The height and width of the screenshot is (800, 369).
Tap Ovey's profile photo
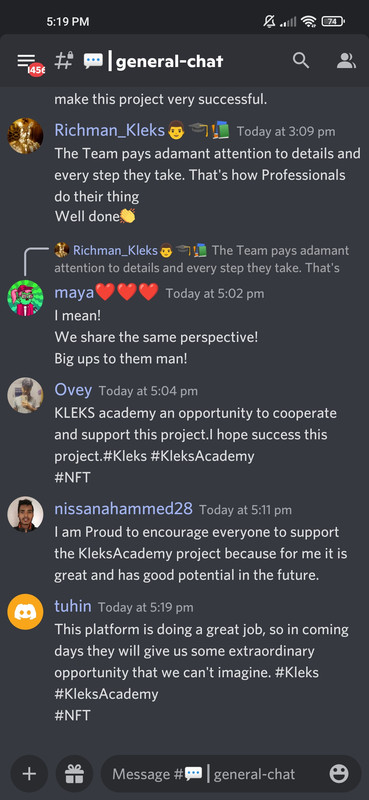(x=25, y=395)
